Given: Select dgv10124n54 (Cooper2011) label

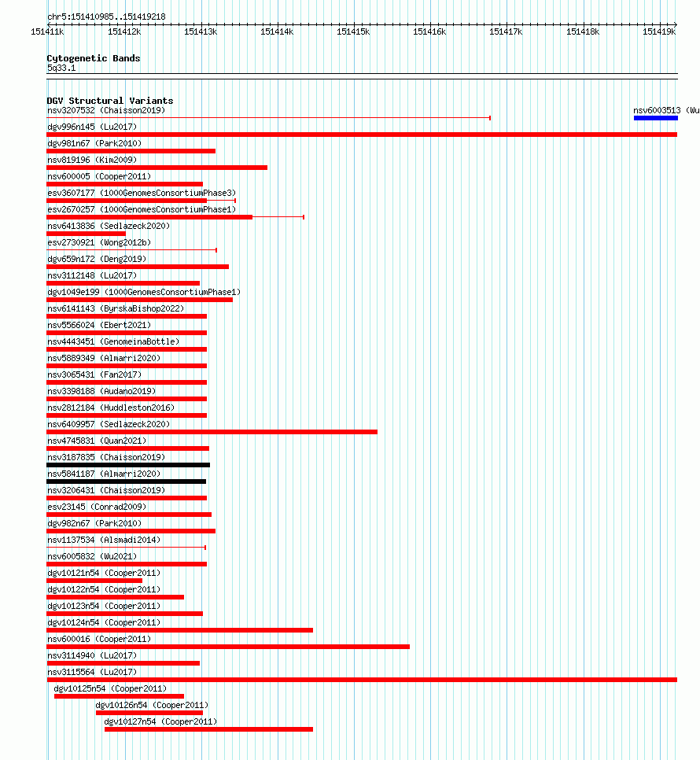Looking at the screenshot, I should [x=104, y=622].
